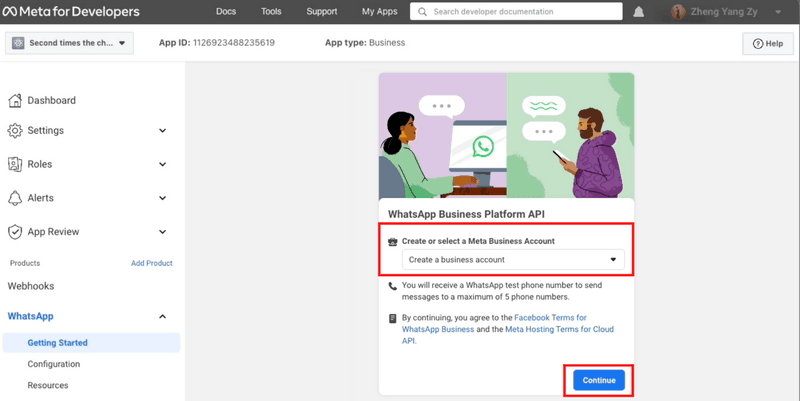Click the document icon beside terms text
The image size is (800, 401).
pyautogui.click(x=392, y=318)
